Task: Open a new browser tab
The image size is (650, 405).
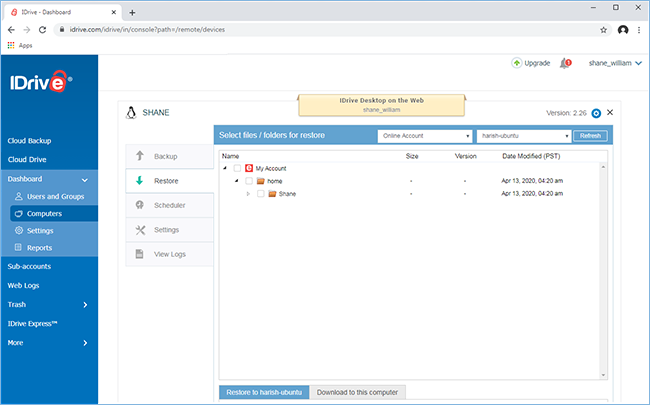Action: [x=132, y=12]
